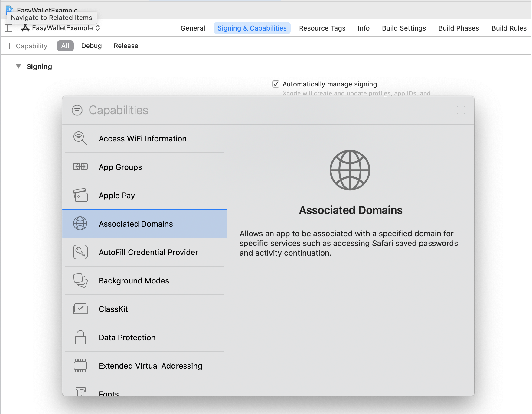Viewport: 532px width, 414px height.
Task: Toggle the capabilities detail pane view icon
Action: coord(461,110)
